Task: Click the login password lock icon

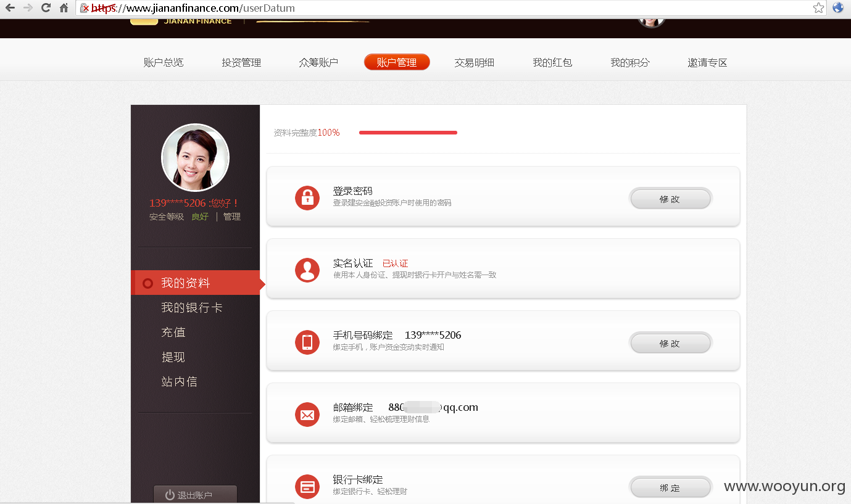Action: coord(307,198)
